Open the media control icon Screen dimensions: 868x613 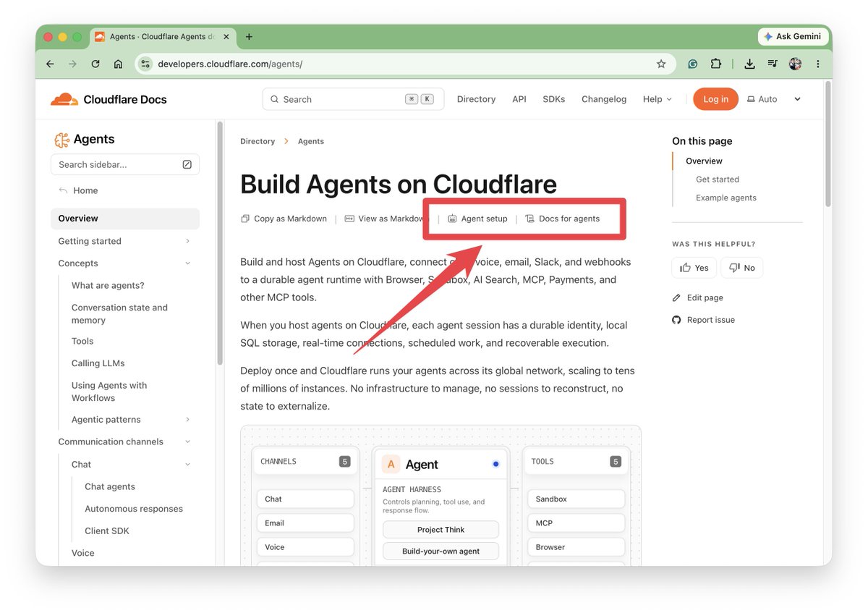[x=773, y=64]
